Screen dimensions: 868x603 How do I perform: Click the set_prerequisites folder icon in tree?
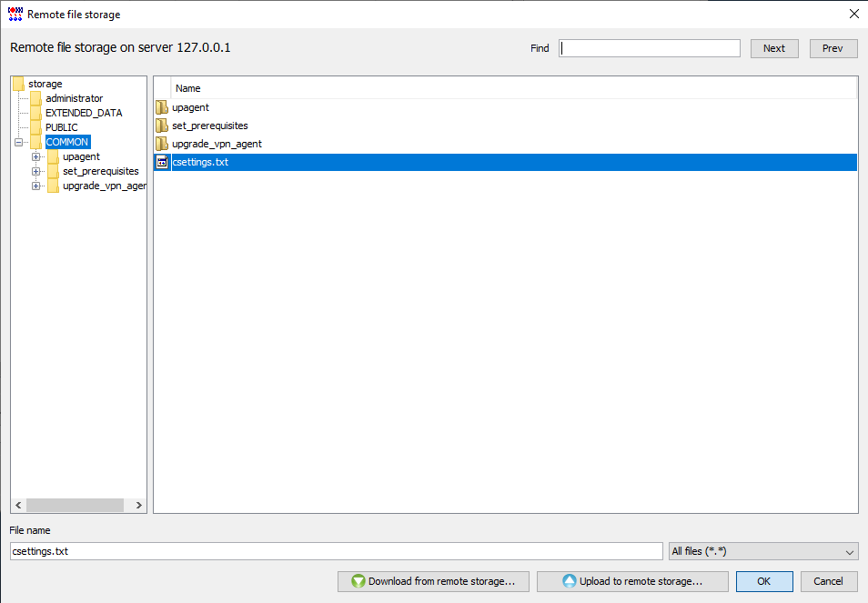pyautogui.click(x=53, y=171)
